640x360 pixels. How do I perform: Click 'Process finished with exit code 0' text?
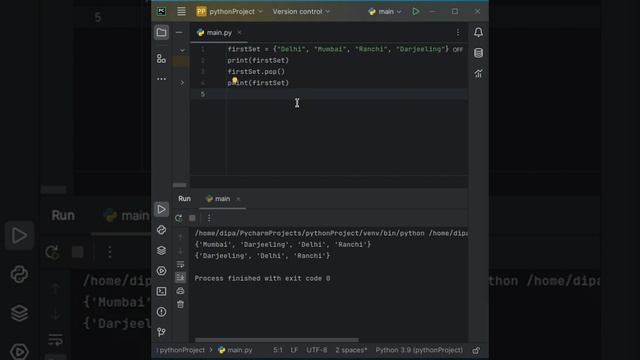262,278
